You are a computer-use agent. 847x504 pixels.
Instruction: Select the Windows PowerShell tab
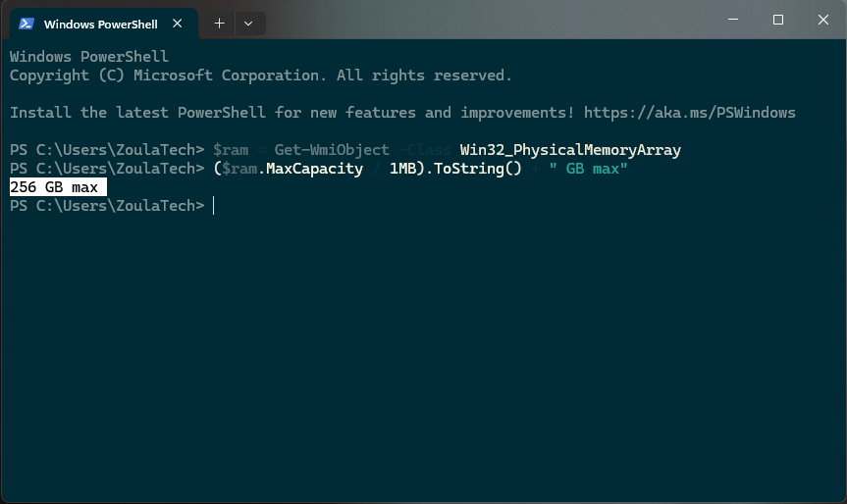click(98, 24)
